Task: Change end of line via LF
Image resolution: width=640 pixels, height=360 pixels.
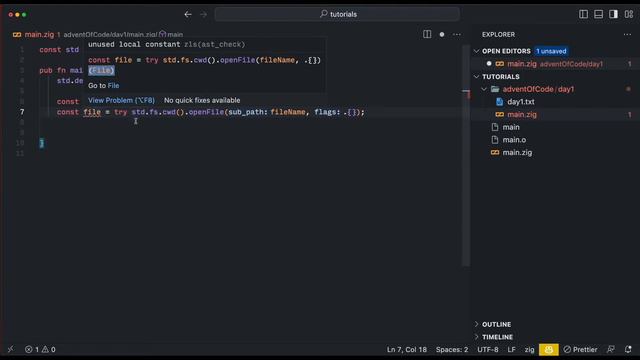Action: [x=511, y=349]
